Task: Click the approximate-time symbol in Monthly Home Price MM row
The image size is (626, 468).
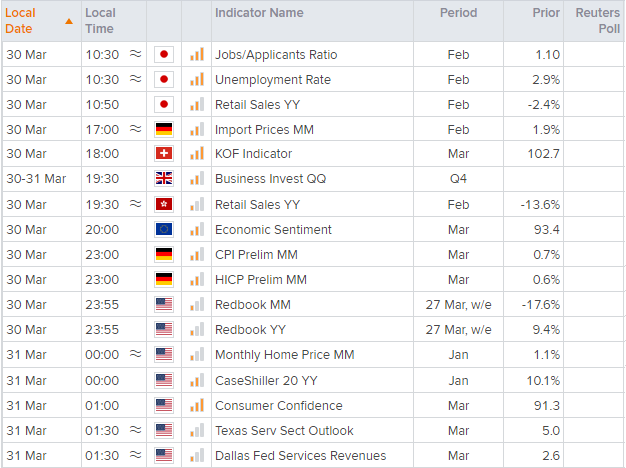Action: [135, 355]
